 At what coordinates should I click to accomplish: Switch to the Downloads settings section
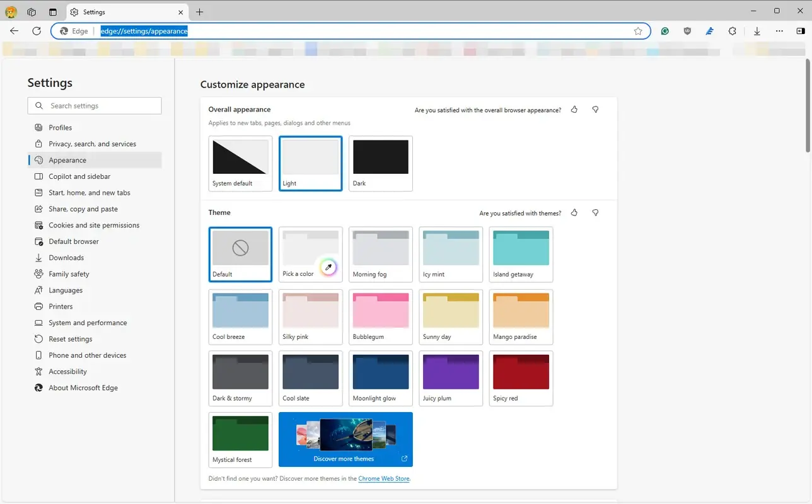pyautogui.click(x=65, y=258)
